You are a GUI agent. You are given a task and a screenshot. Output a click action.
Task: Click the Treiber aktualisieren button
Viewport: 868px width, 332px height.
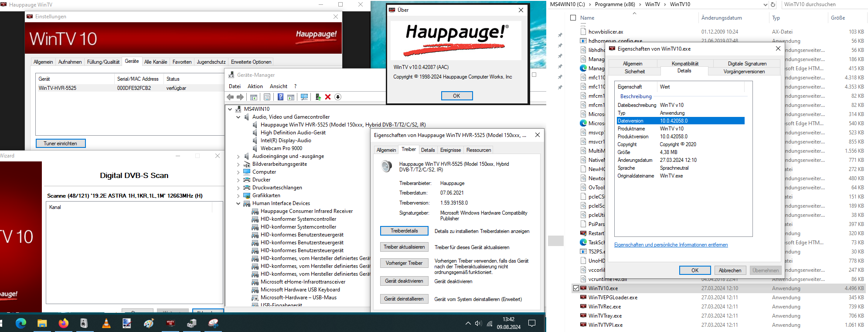tap(404, 247)
